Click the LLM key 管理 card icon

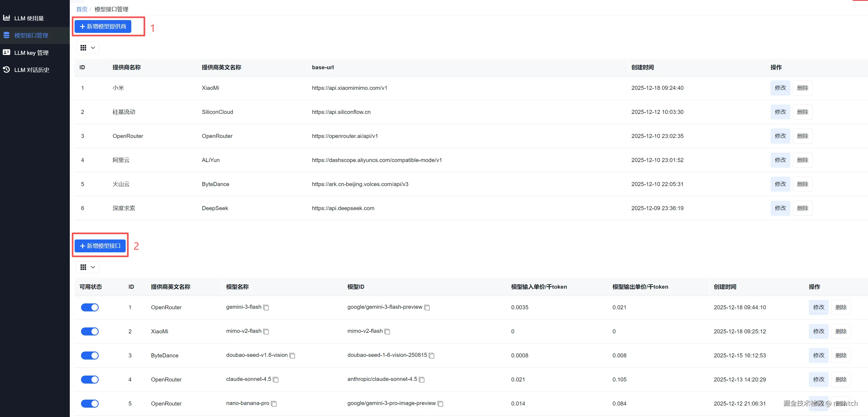coord(6,52)
